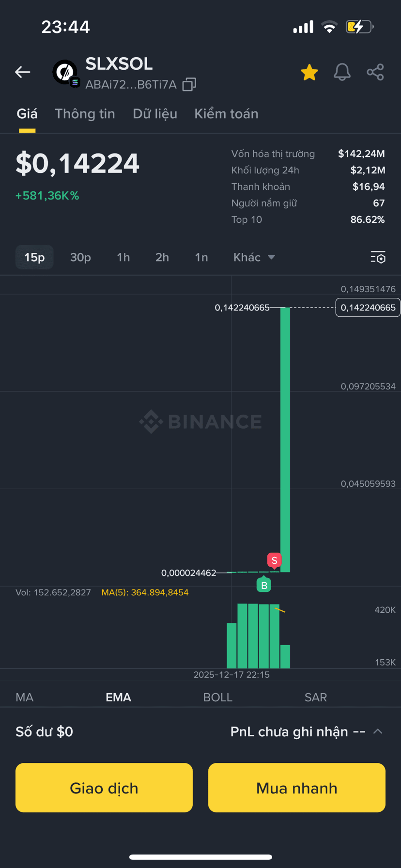Tap the battery icon in status bar

(x=359, y=27)
